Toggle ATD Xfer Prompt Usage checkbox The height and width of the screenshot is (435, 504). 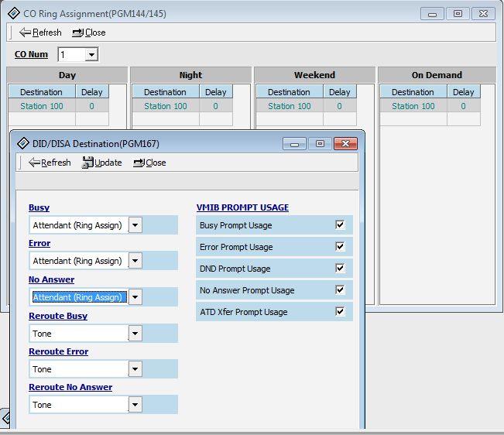pyautogui.click(x=339, y=312)
